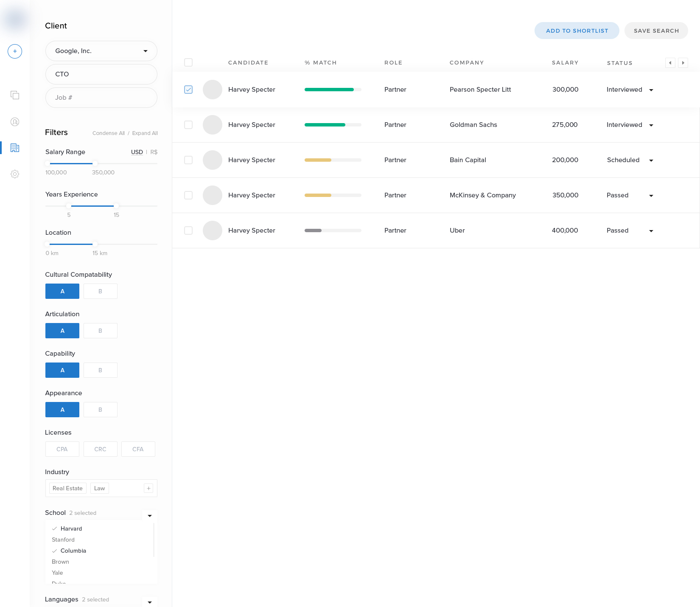
Task: Open status dropdown for Pearson Specter Litt row
Action: click(x=651, y=90)
